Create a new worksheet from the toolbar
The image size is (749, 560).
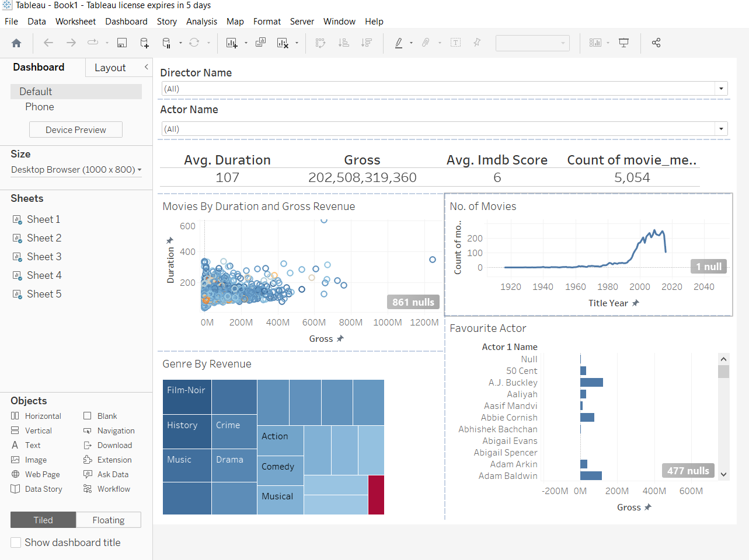point(232,43)
